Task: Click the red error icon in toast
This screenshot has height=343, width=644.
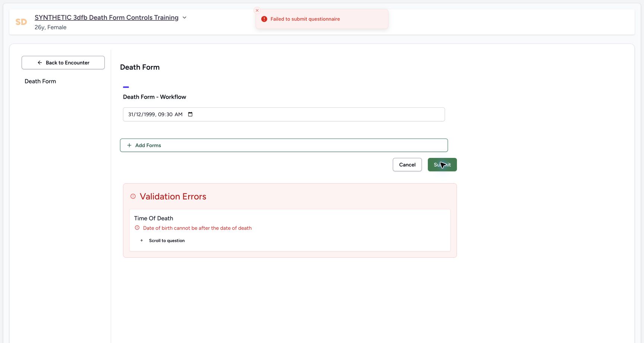Action: click(x=264, y=19)
